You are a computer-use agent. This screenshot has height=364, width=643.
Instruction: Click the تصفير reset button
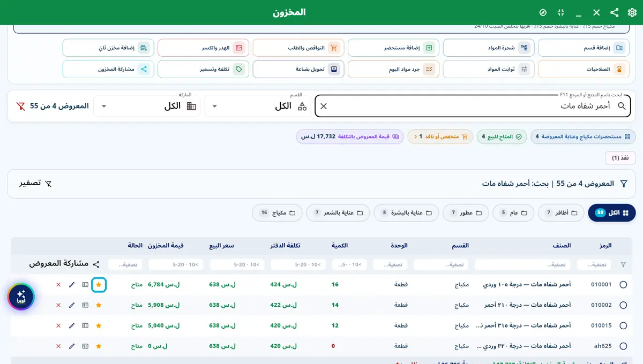[36, 183]
